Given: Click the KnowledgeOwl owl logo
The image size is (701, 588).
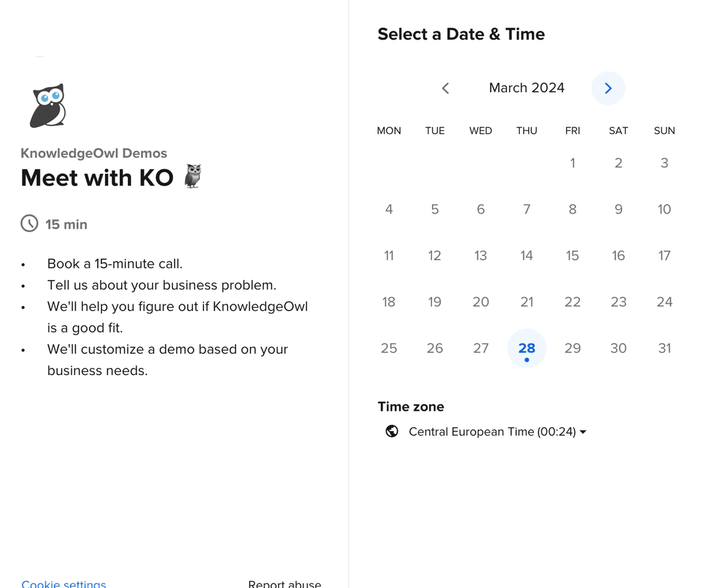Looking at the screenshot, I should click(x=47, y=104).
